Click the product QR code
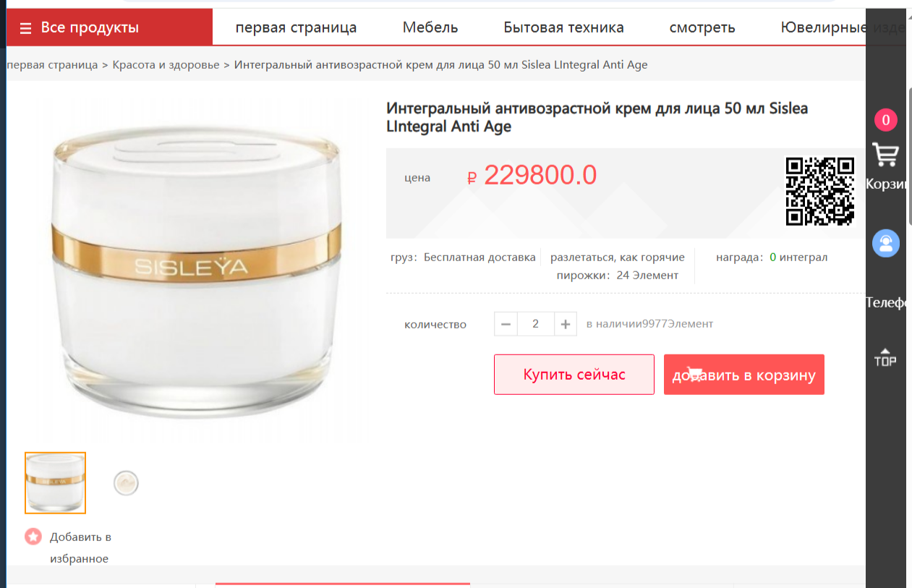 tap(820, 192)
